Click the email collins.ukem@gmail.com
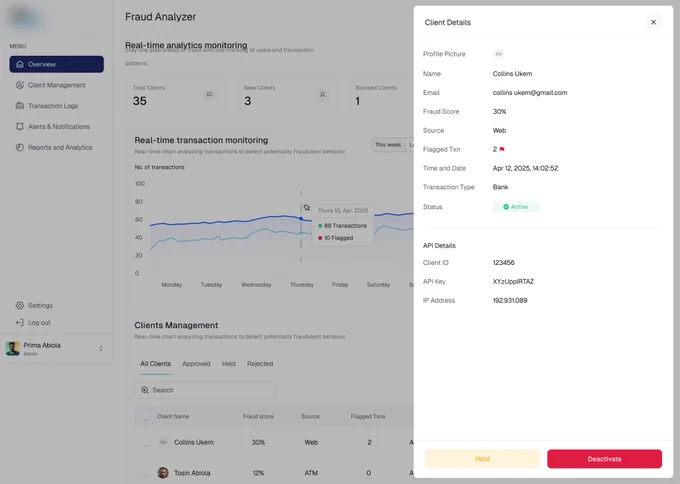 click(x=530, y=92)
